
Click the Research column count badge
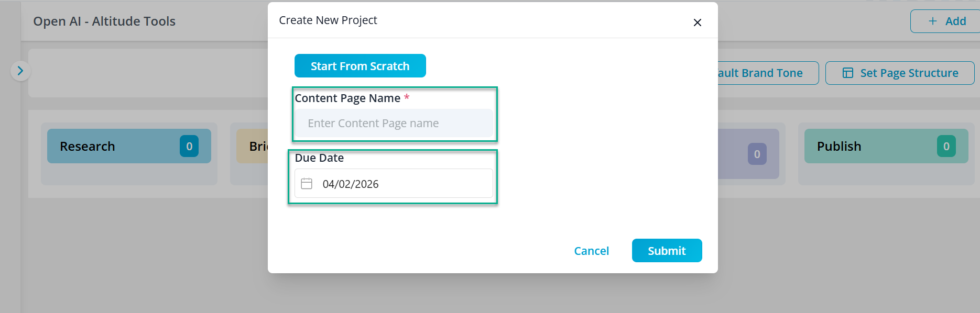(x=189, y=147)
